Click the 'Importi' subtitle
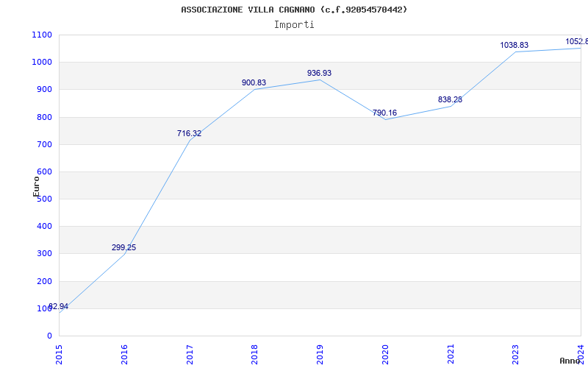 pyautogui.click(x=294, y=25)
